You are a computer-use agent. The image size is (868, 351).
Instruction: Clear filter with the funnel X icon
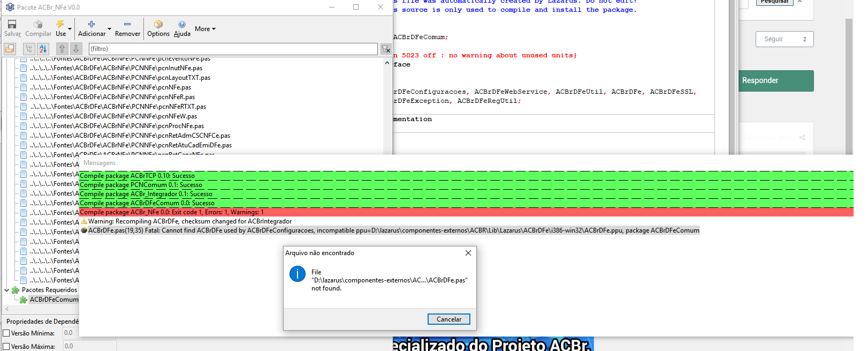385,49
